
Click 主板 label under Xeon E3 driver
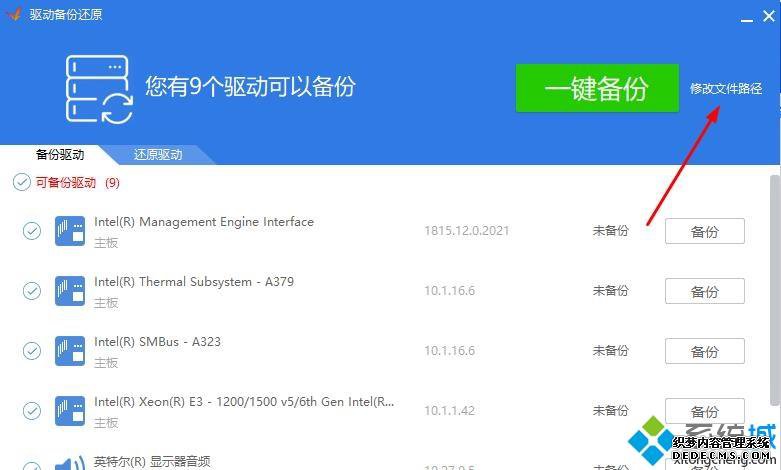point(106,423)
